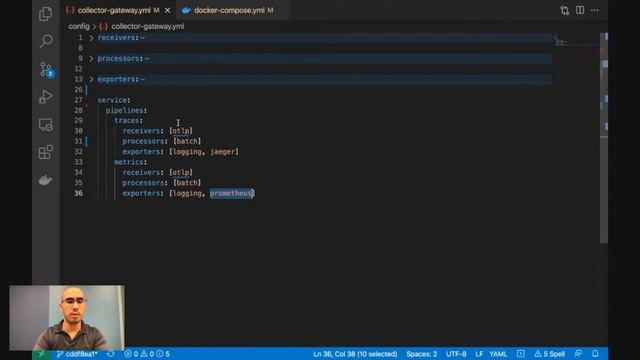Open the Run and Debug view

[46, 97]
